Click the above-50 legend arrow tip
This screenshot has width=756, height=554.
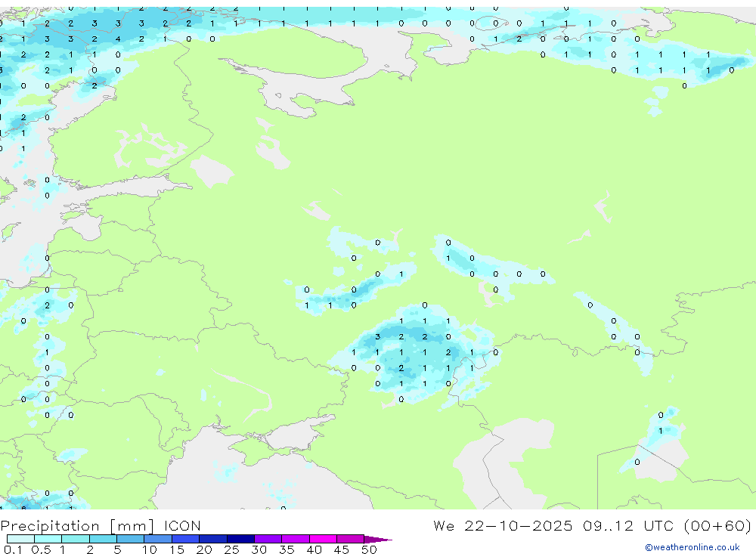point(379,539)
